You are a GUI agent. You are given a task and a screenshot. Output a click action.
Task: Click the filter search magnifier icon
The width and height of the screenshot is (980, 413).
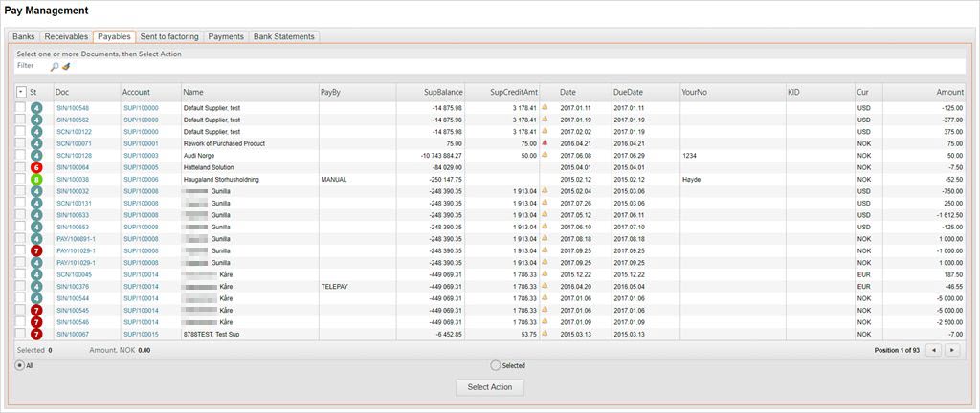(x=55, y=67)
